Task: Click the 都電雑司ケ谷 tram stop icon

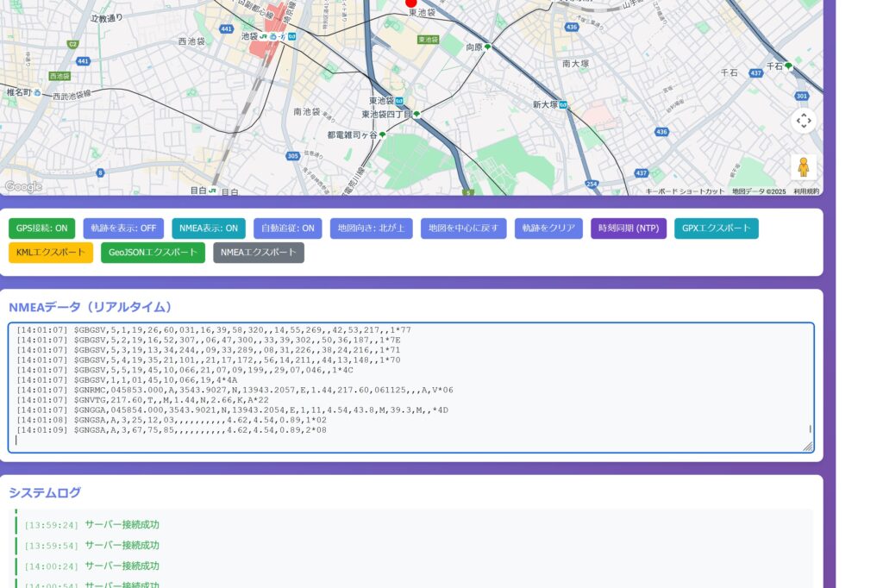Action: point(382,135)
